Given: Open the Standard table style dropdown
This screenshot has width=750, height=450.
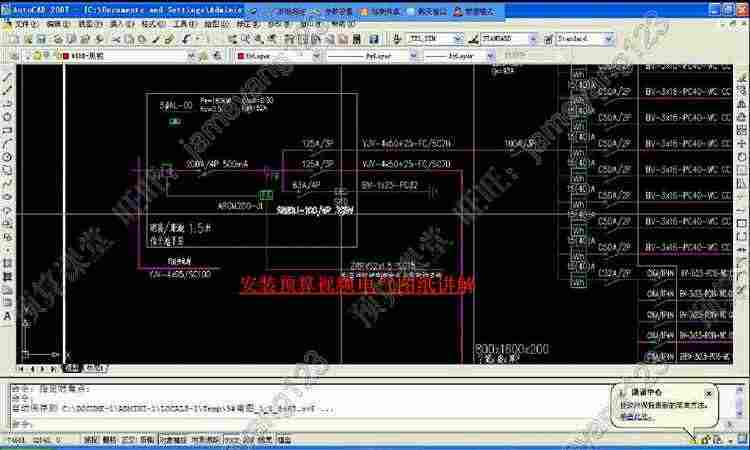Looking at the screenshot, I should pos(609,39).
